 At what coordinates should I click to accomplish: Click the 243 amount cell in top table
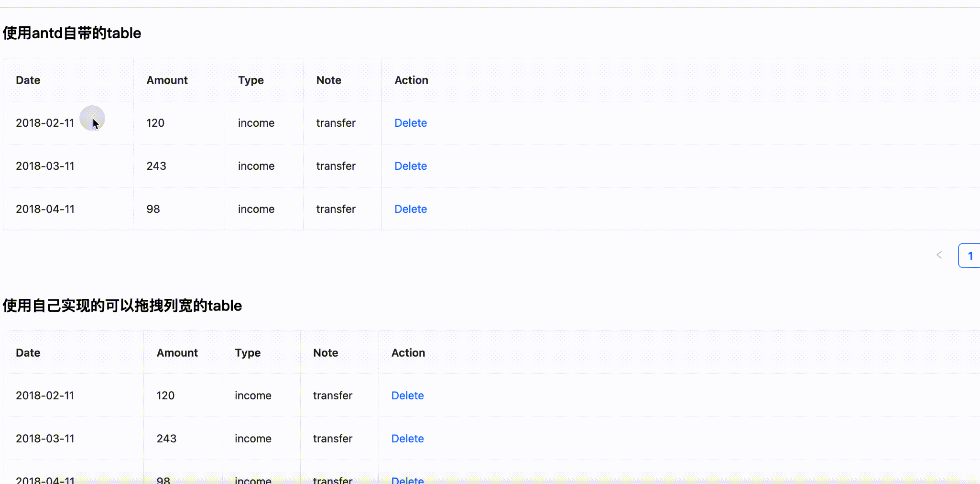click(x=156, y=166)
